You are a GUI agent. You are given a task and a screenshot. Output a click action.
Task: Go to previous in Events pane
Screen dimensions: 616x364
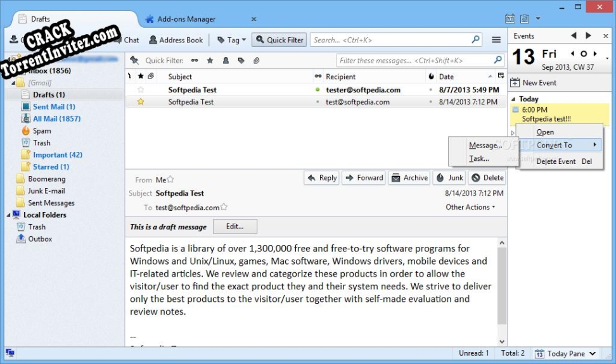click(x=574, y=35)
